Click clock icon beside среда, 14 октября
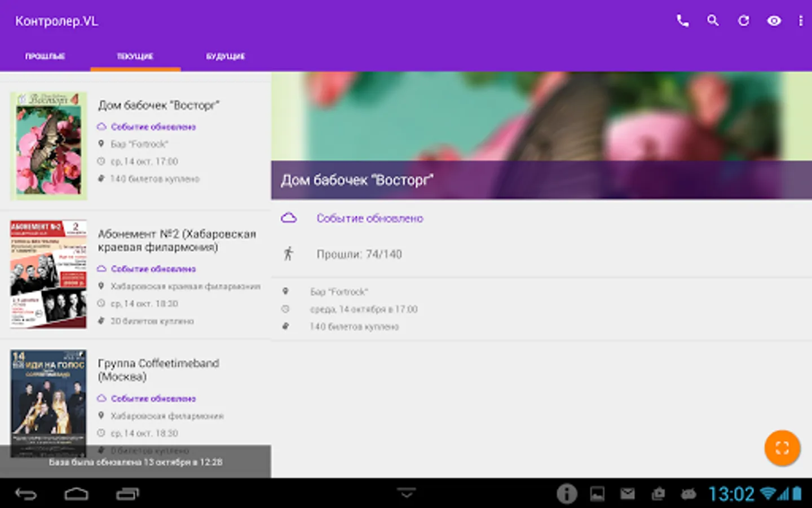The width and height of the screenshot is (812, 508). tap(285, 309)
